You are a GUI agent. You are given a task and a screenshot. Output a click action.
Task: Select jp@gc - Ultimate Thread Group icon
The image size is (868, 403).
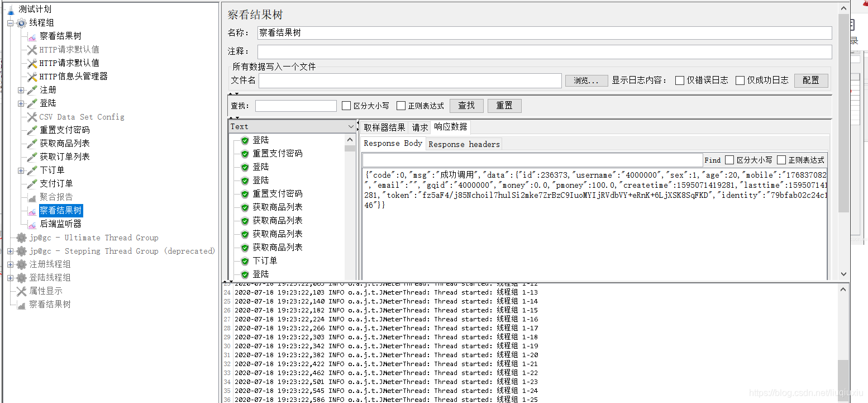[21, 238]
